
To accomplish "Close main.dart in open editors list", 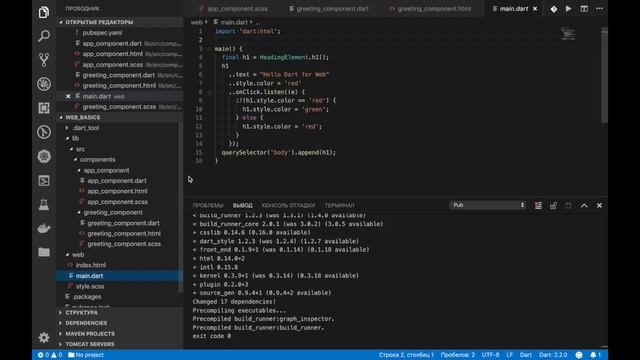I will point(68,96).
